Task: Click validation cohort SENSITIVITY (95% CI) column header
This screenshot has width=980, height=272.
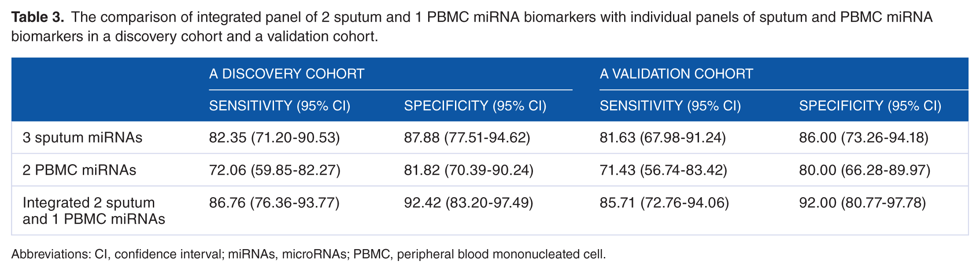Action: pos(670,106)
